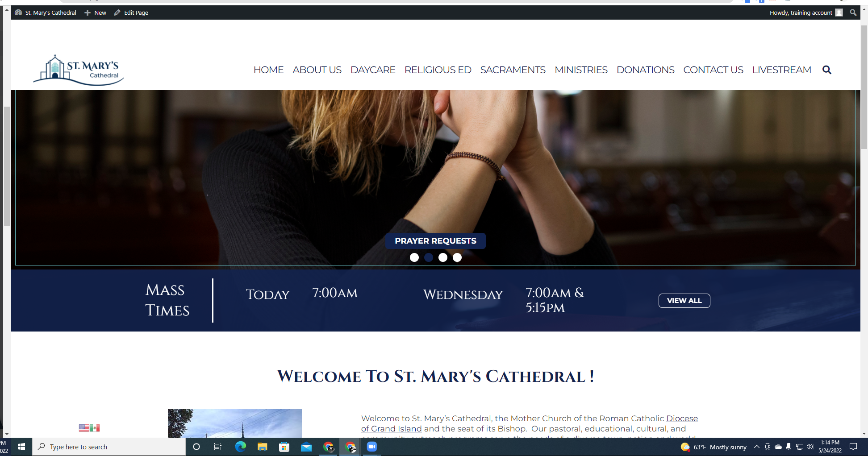Image resolution: width=868 pixels, height=456 pixels.
Task: Select the fourth slider dot
Action: [457, 257]
